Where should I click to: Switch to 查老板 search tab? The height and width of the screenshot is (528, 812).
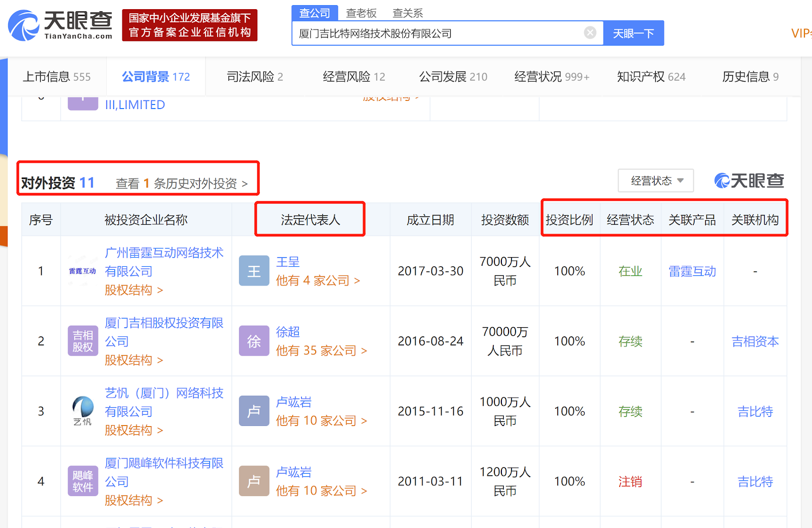click(361, 13)
